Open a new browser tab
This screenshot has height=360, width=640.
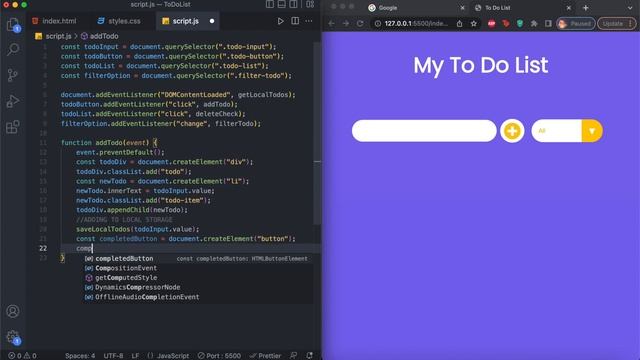[x=585, y=8]
